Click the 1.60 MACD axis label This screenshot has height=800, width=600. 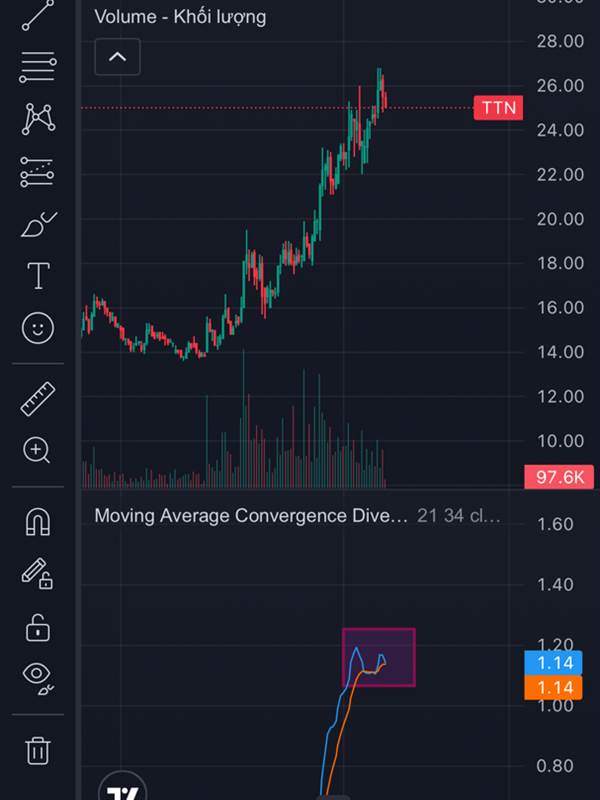pos(555,524)
